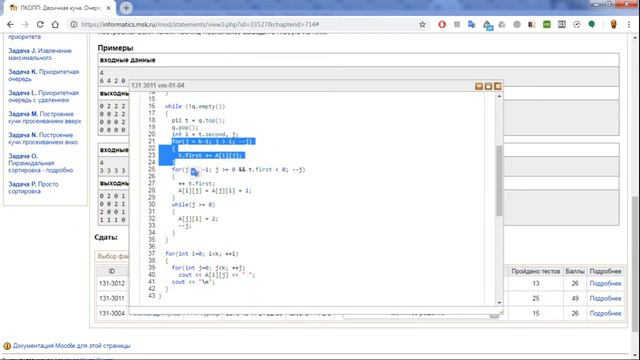The height and width of the screenshot is (360, 640).
Task: Click the code popup scroll up arrow
Action: 499,96
